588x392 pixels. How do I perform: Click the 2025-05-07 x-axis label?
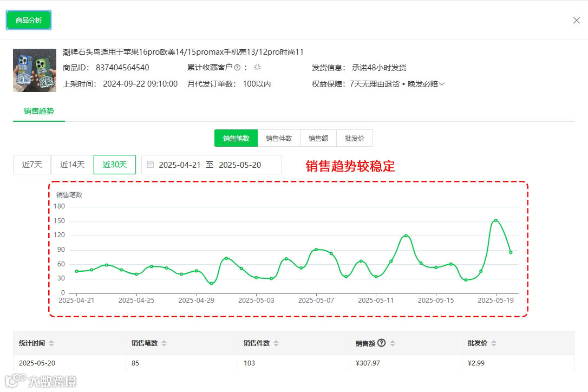pos(316,300)
